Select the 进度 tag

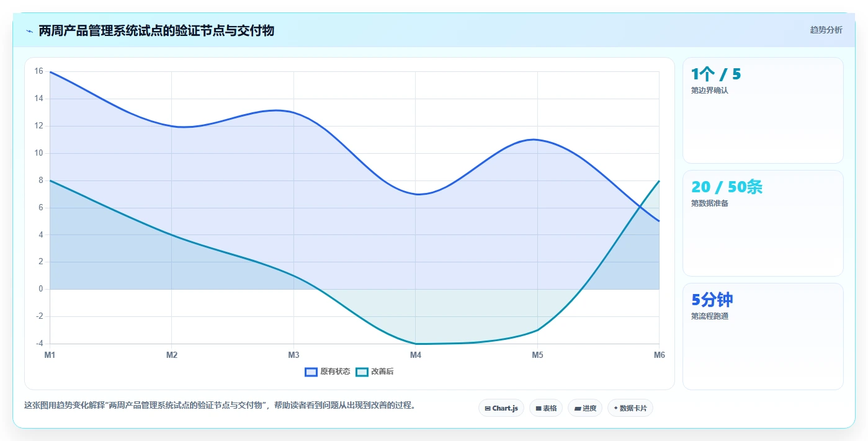[585, 408]
